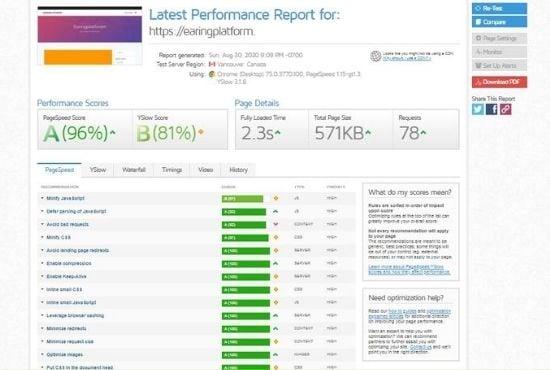Expand the Enable compression recommendation

point(69,263)
